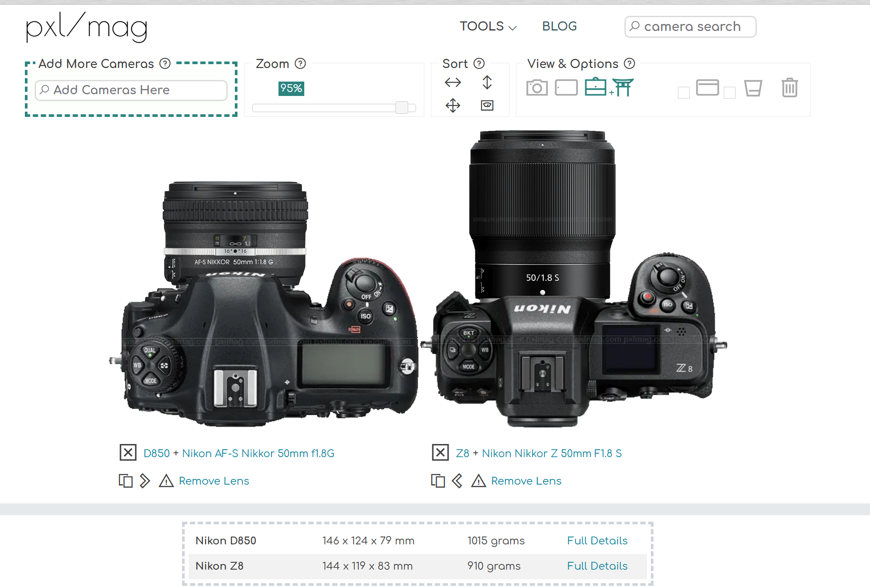Image resolution: width=870 pixels, height=588 pixels.
Task: Move Z8 left with double chevron
Action: pos(457,481)
